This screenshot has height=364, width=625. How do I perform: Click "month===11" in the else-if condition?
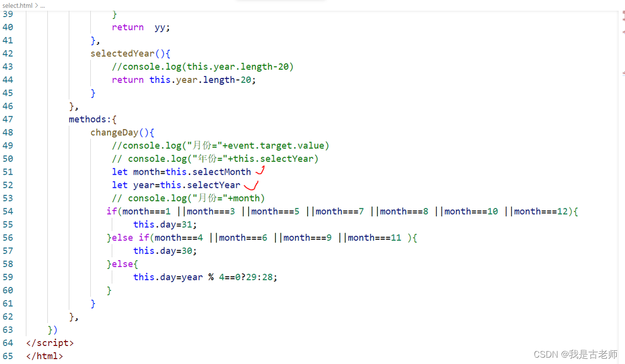pos(375,238)
